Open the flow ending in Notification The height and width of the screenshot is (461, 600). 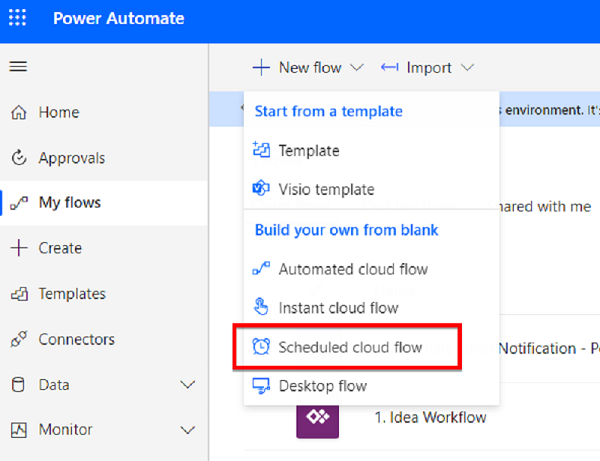coord(549,349)
